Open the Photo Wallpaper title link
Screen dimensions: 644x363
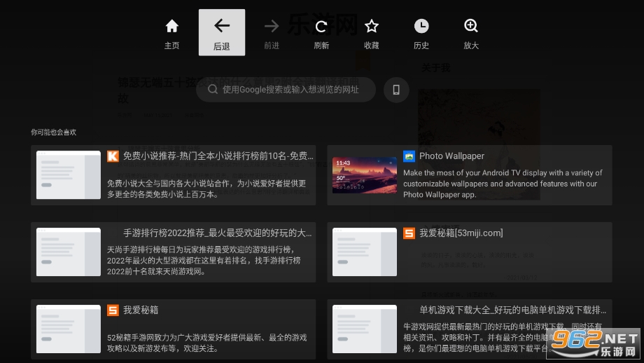coord(451,156)
